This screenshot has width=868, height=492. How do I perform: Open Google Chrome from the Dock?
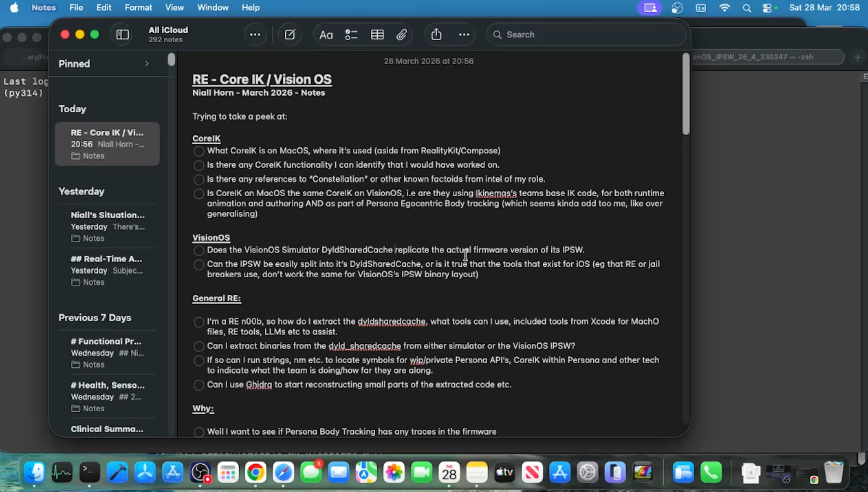[256, 472]
